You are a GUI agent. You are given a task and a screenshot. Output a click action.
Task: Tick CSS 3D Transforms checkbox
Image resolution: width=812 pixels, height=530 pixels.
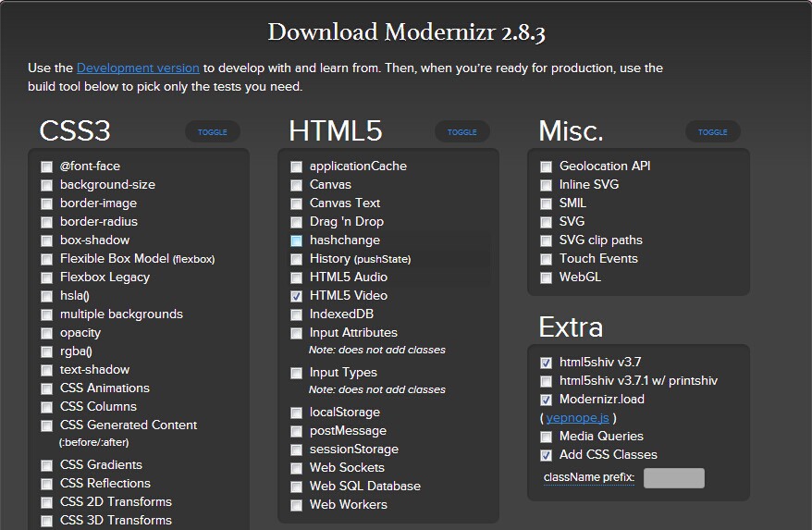tap(46, 521)
